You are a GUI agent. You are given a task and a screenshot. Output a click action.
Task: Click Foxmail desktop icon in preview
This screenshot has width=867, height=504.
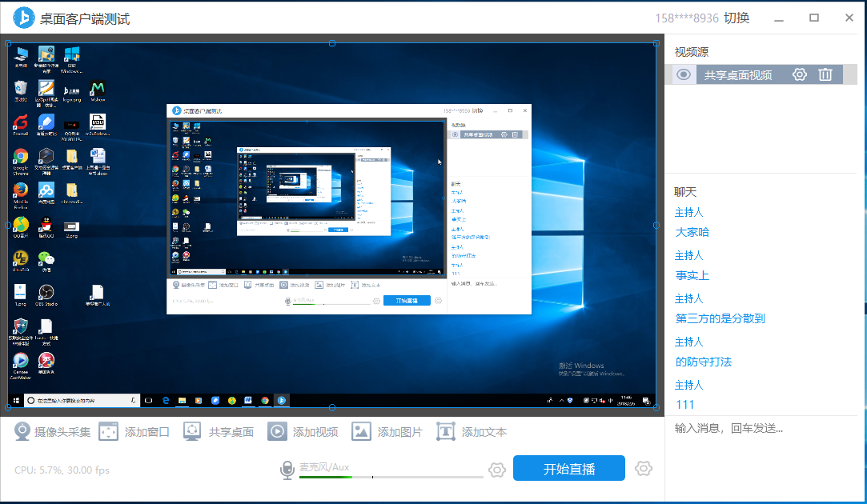(x=21, y=126)
